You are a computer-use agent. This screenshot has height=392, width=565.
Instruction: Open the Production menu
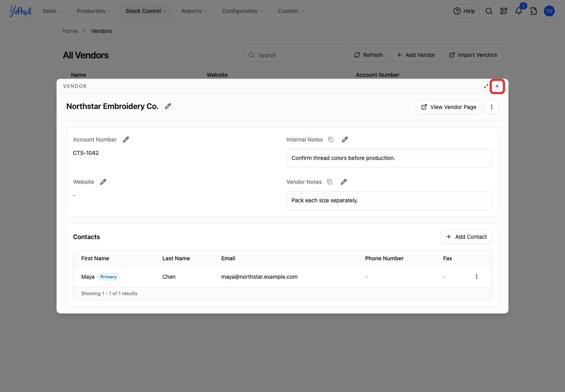(x=94, y=11)
